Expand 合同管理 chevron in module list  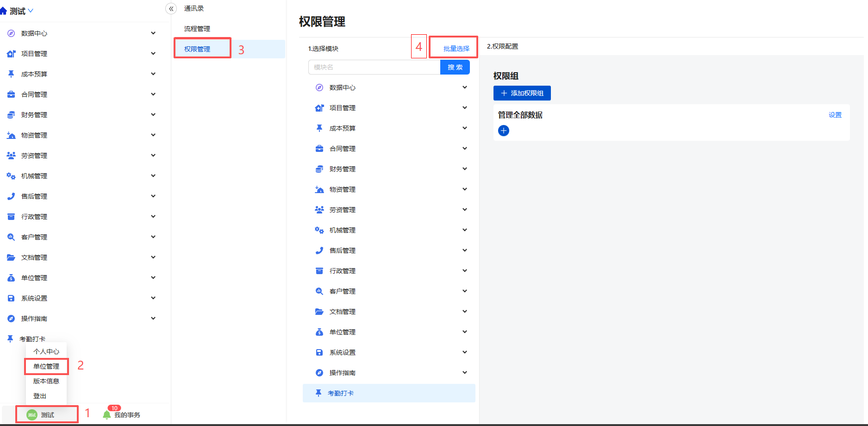[x=464, y=149]
